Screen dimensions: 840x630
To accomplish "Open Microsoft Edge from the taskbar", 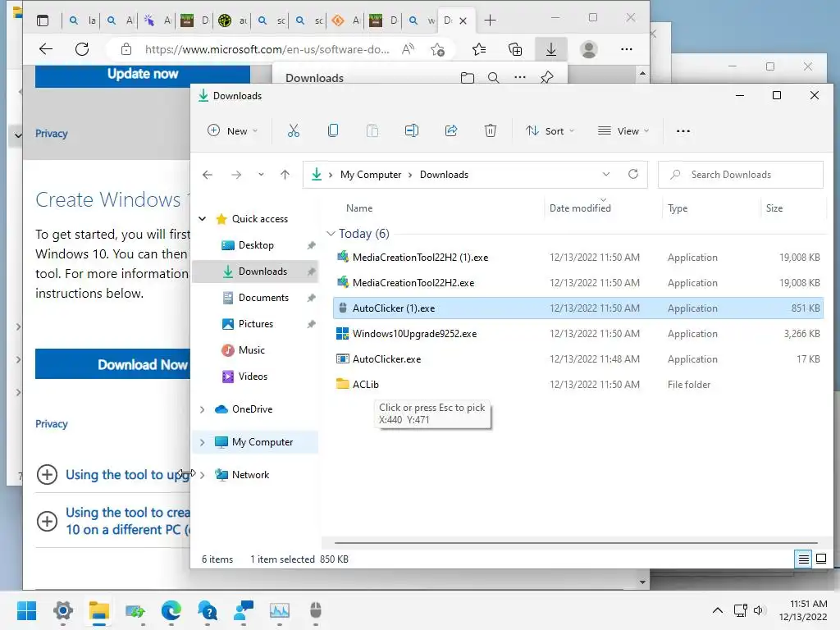I will pos(171,610).
